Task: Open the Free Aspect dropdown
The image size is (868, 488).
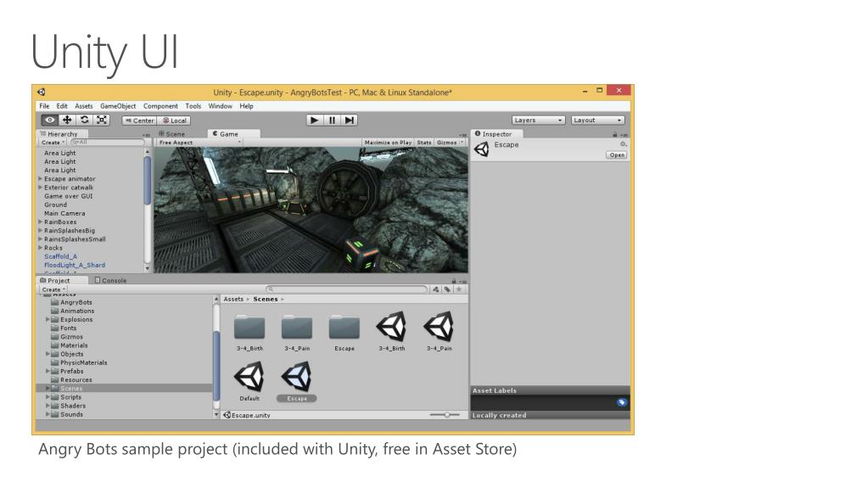Action: pyautogui.click(x=200, y=143)
